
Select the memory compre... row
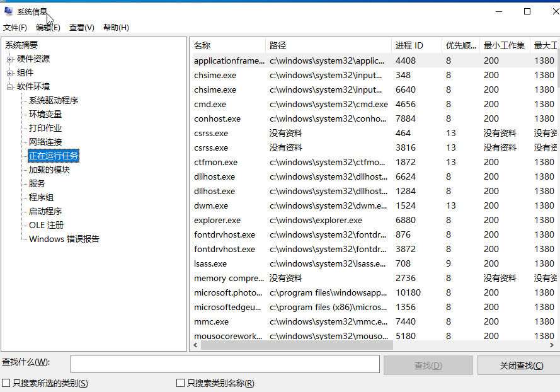pos(375,278)
